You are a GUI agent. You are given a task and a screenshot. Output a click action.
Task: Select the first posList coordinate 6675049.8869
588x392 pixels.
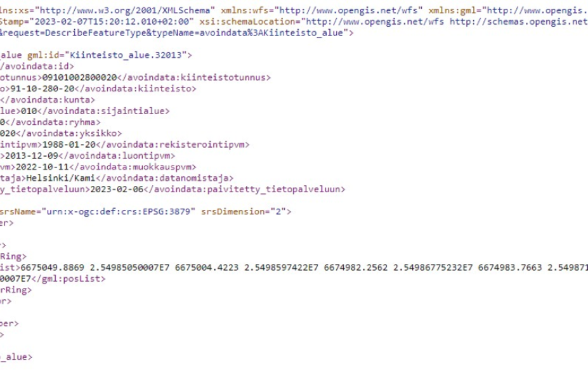click(x=53, y=268)
